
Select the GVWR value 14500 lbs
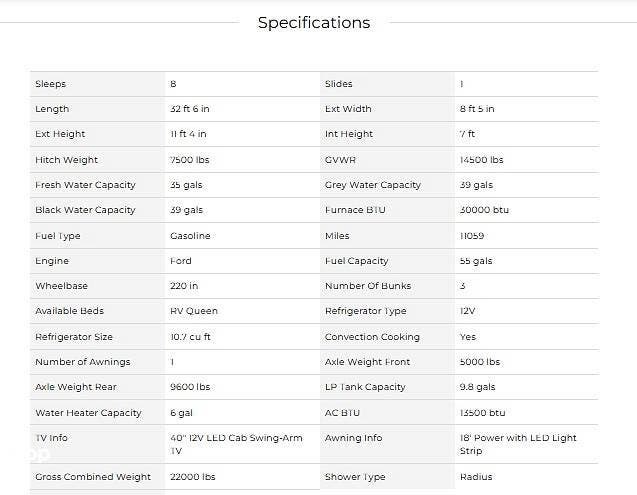tap(481, 160)
